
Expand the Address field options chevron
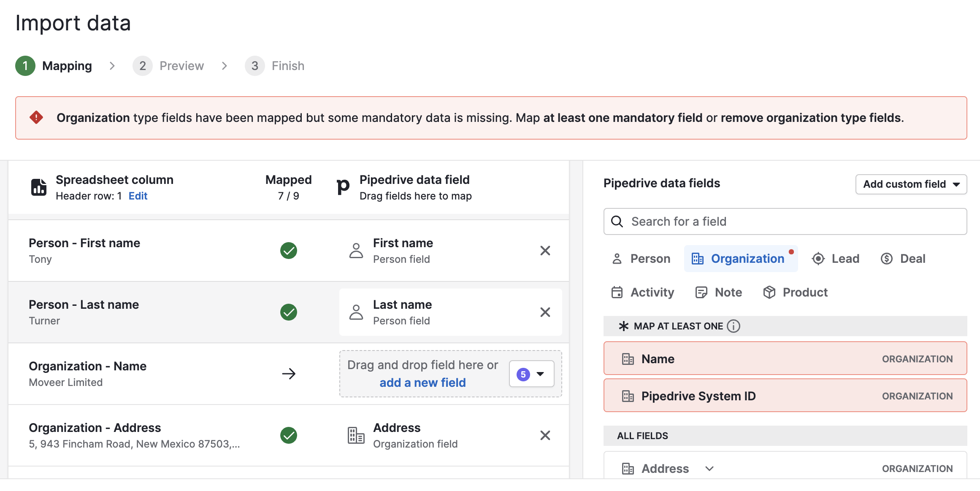(x=709, y=468)
